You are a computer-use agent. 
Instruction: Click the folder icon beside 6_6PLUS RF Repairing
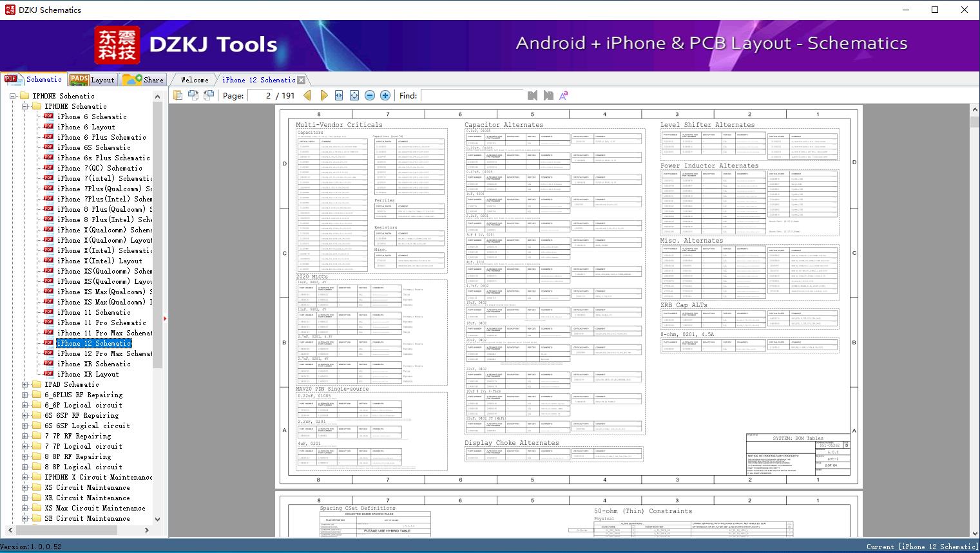tap(37, 395)
